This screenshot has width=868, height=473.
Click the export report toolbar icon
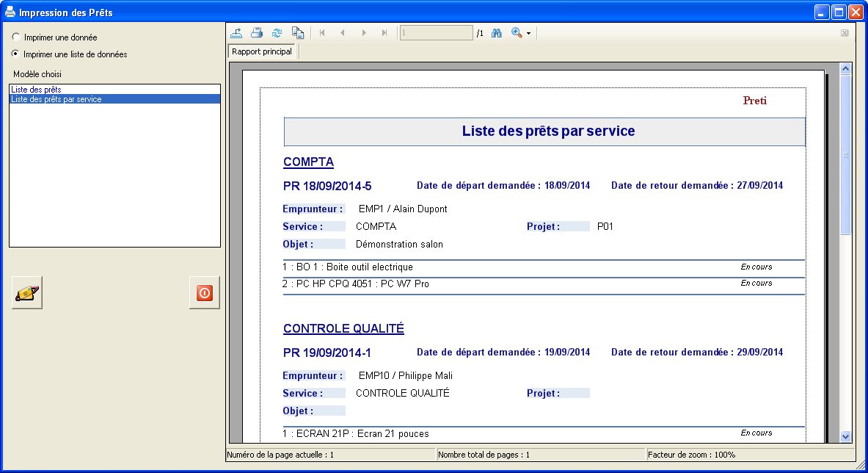[236, 33]
